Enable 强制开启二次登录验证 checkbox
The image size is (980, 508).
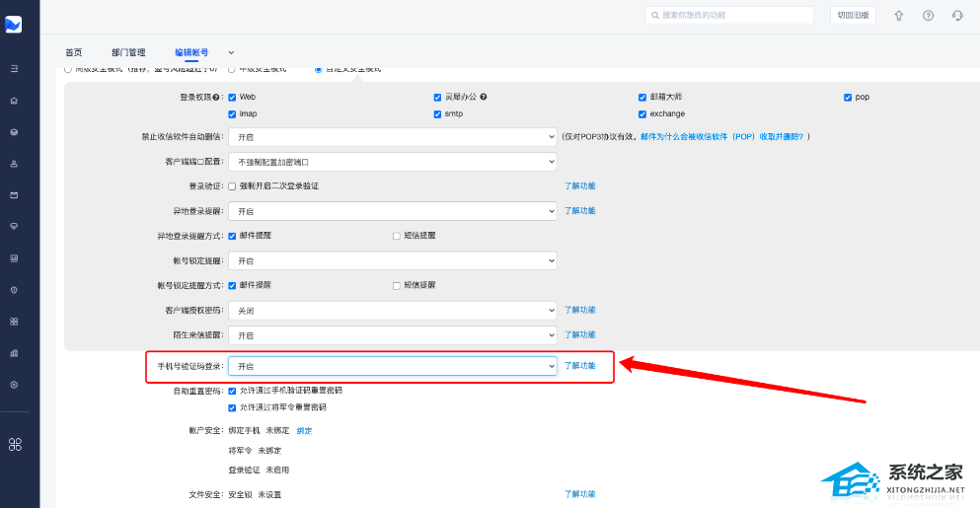click(232, 185)
